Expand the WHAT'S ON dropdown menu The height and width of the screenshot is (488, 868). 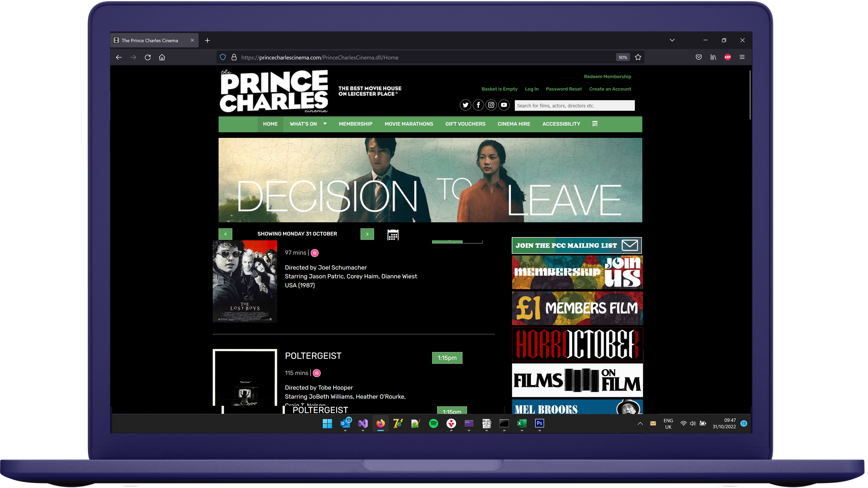click(x=324, y=124)
